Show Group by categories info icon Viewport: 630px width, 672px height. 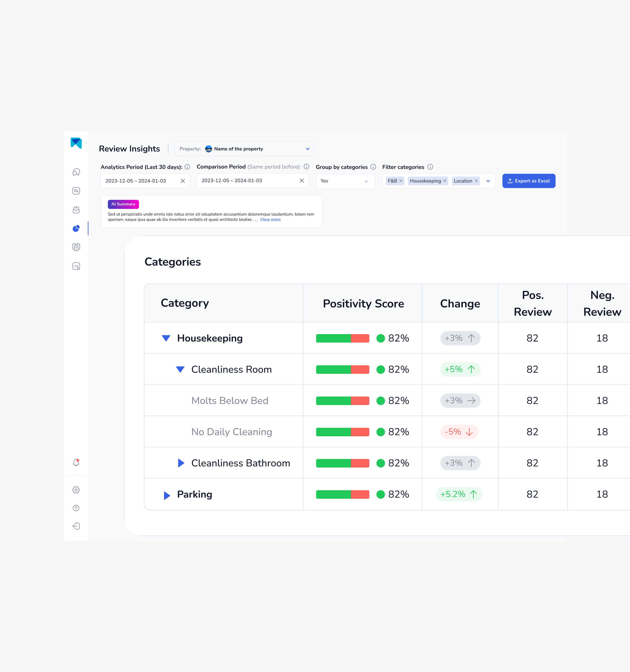373,167
